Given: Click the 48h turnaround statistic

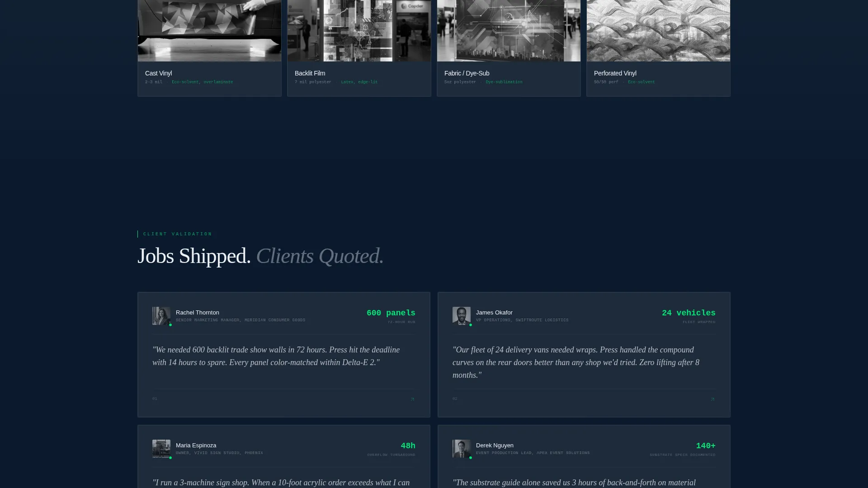Looking at the screenshot, I should tap(408, 446).
